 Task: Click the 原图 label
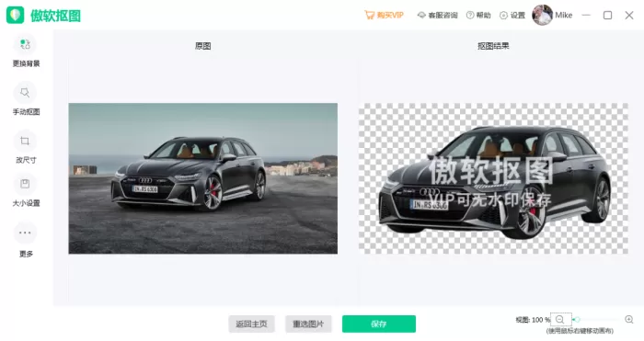click(203, 46)
